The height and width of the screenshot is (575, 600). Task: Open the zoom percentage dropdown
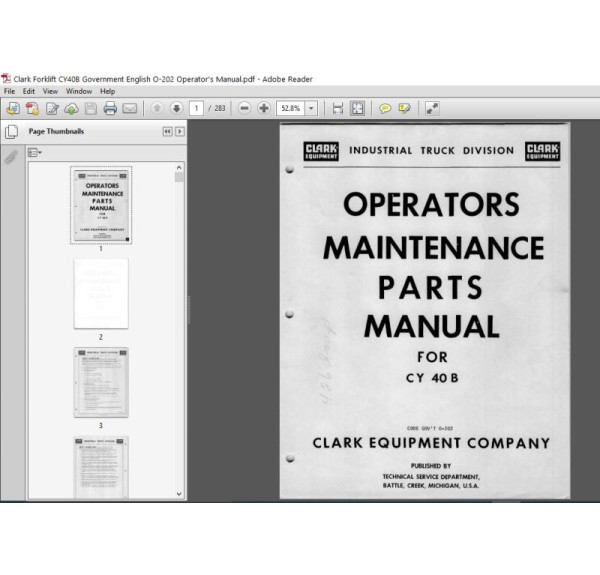pos(312,108)
